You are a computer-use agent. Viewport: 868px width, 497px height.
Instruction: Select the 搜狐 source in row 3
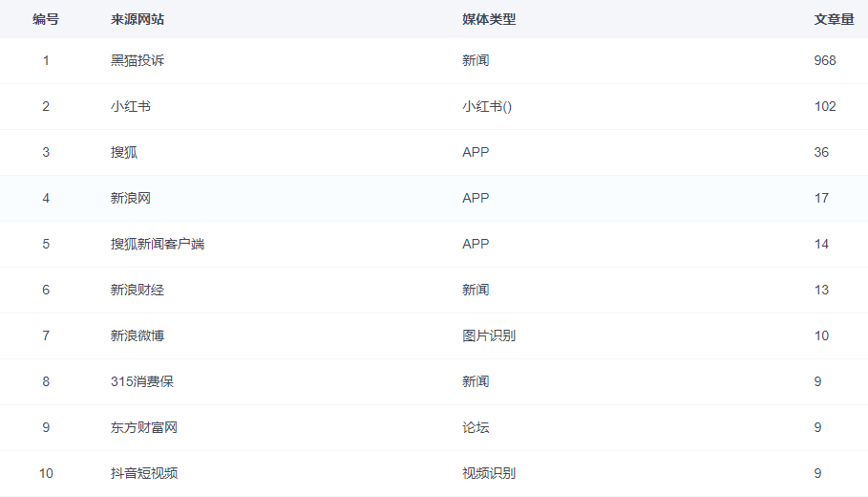tap(124, 152)
